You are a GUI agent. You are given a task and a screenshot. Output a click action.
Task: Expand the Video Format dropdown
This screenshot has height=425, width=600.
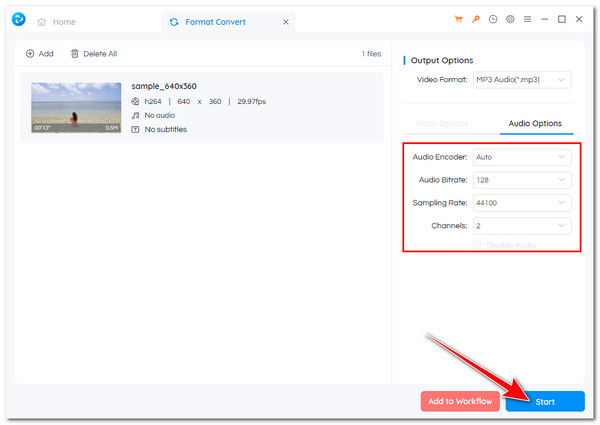[x=520, y=80]
